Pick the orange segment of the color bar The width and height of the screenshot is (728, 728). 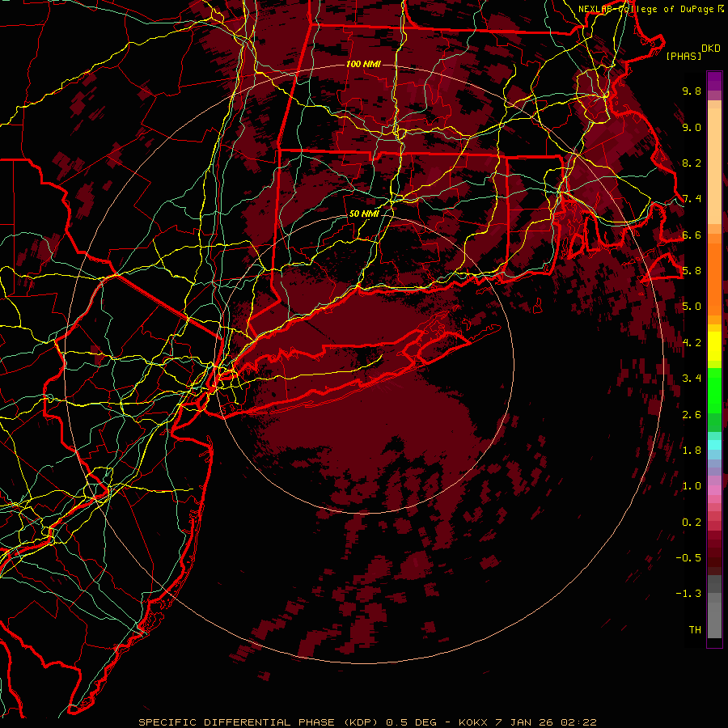click(714, 278)
